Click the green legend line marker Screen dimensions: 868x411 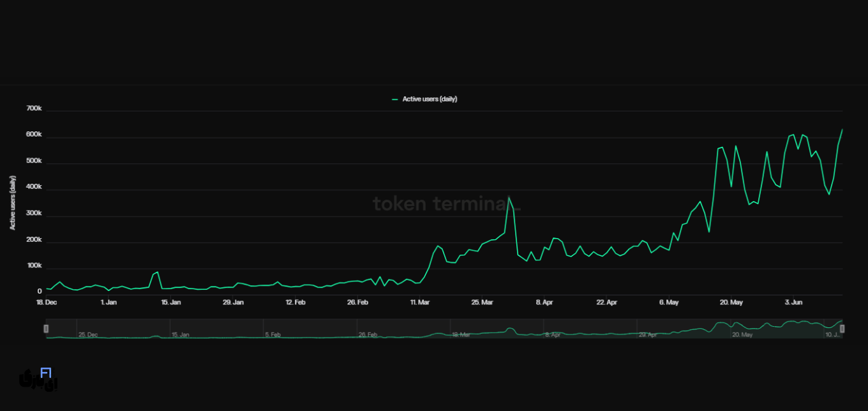tap(395, 99)
